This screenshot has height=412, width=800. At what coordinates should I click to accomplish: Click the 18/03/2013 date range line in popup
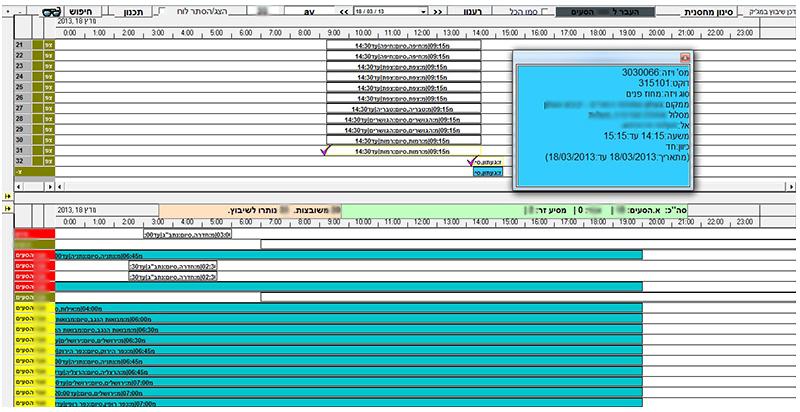pos(617,158)
